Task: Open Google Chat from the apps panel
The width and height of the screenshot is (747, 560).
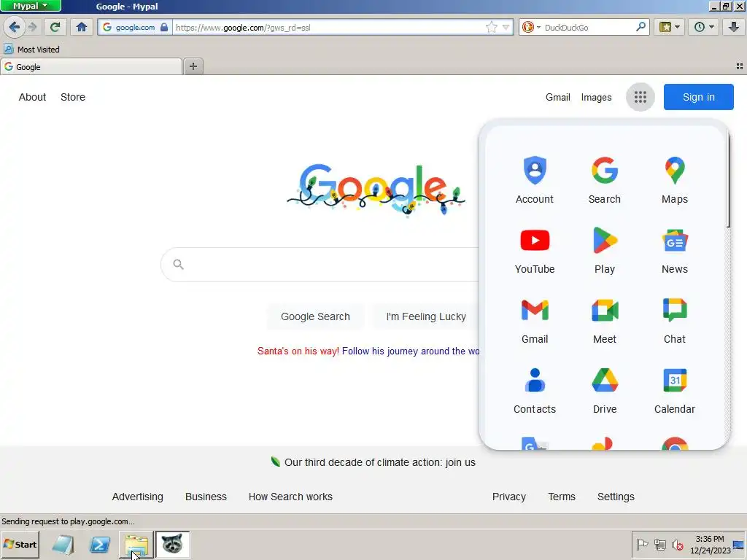Action: 675,321
